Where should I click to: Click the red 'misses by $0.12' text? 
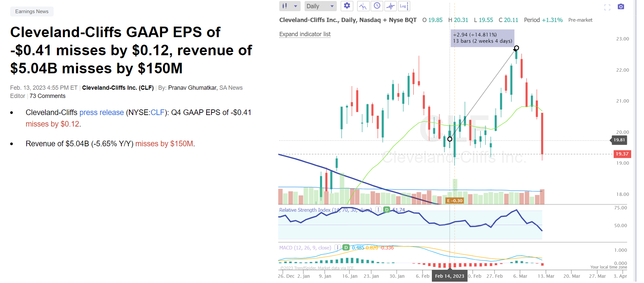[x=52, y=124]
